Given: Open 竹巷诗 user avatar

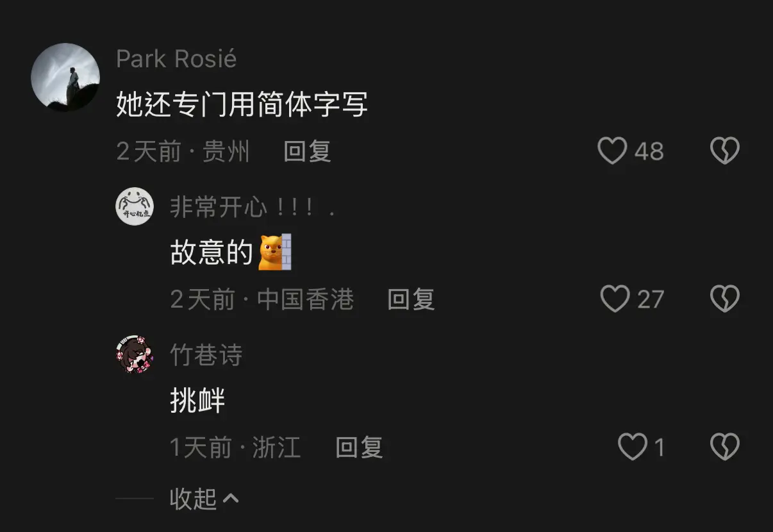Looking at the screenshot, I should pos(135,354).
